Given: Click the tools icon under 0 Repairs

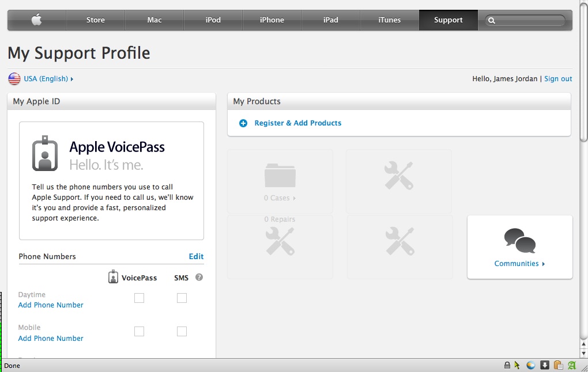Looking at the screenshot, I should pos(280,242).
